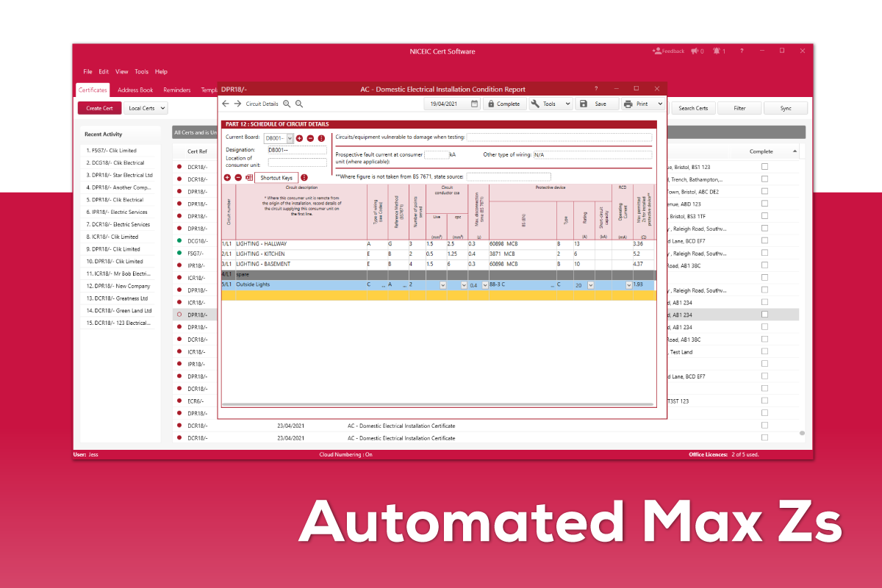Open the notifications bell icon
The image size is (882, 588).
pyautogui.click(x=718, y=51)
